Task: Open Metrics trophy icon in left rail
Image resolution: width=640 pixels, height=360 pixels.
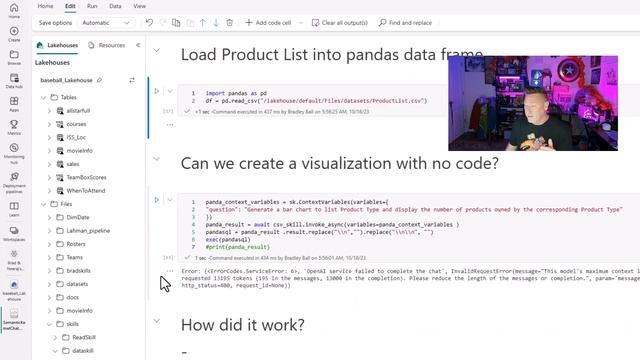Action: 14,127
